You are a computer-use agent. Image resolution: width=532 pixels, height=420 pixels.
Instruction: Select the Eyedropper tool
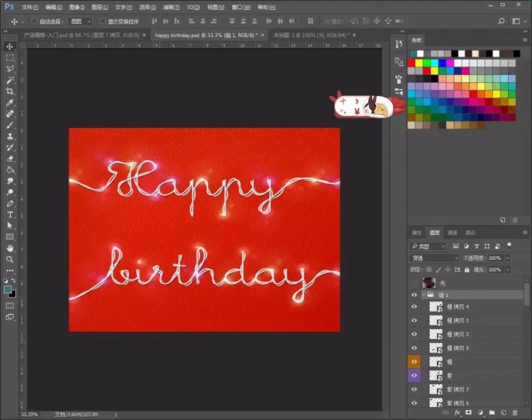click(x=10, y=102)
